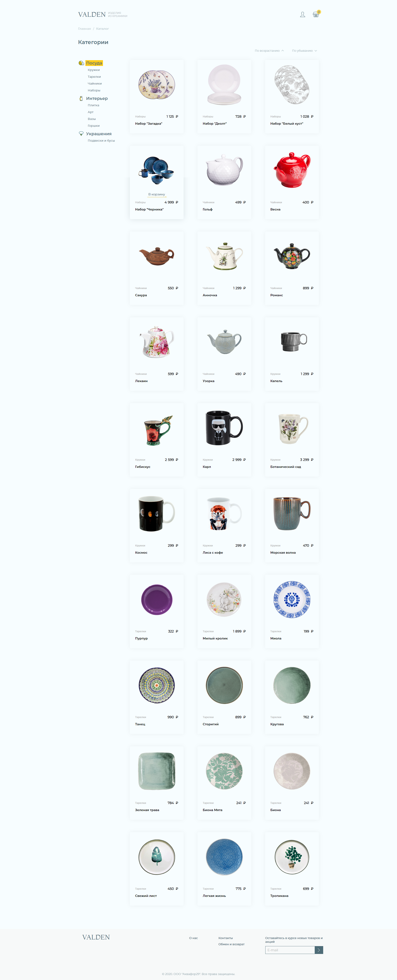Submit email with the arrow button
Image resolution: width=397 pixels, height=980 pixels.
(x=319, y=950)
